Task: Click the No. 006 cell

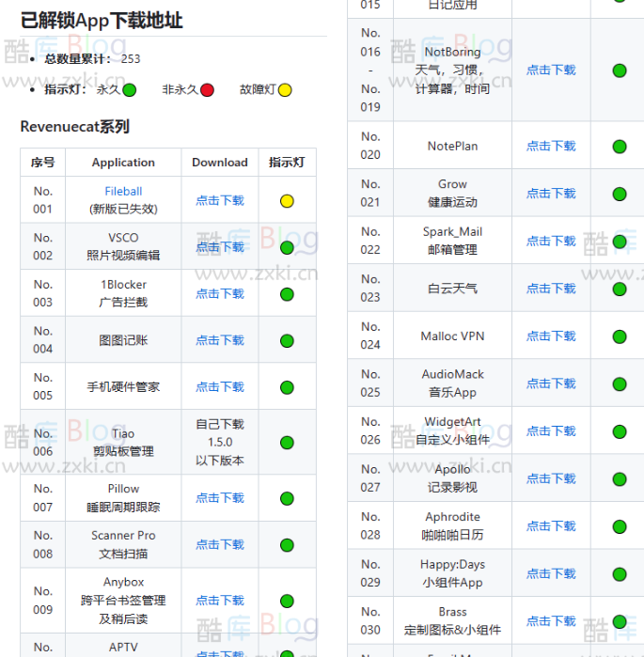Action: pyautogui.click(x=42, y=442)
